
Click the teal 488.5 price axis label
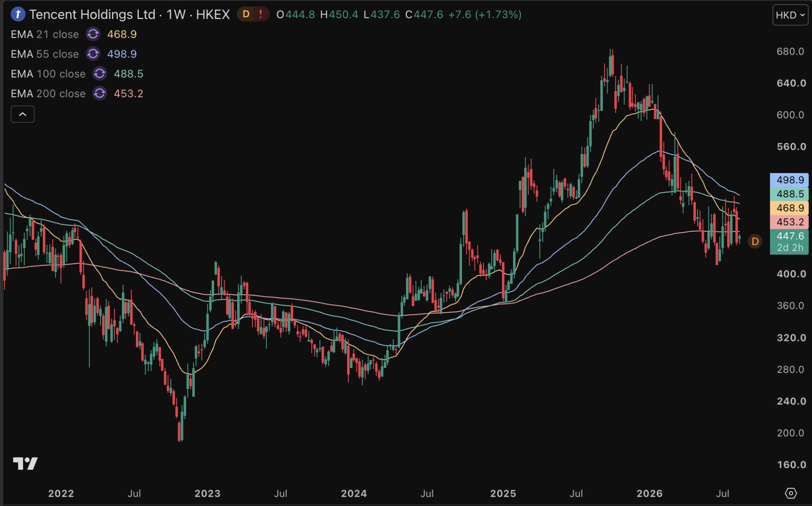click(789, 194)
